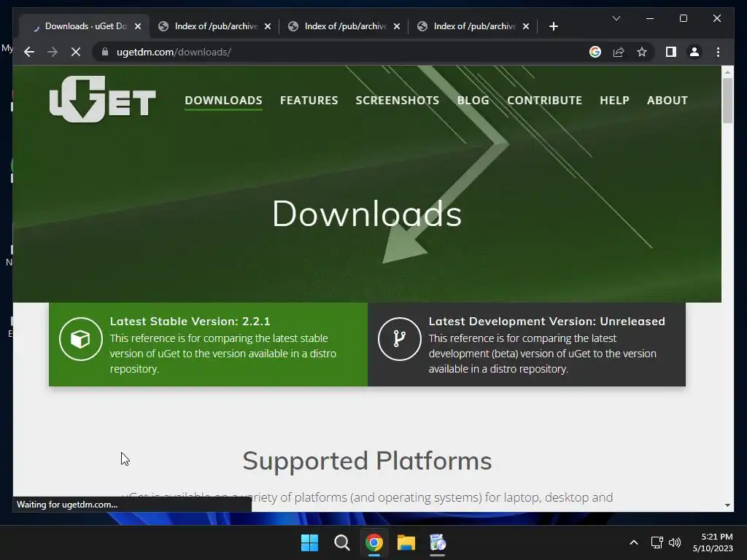Show hidden system tray icons

(x=634, y=542)
